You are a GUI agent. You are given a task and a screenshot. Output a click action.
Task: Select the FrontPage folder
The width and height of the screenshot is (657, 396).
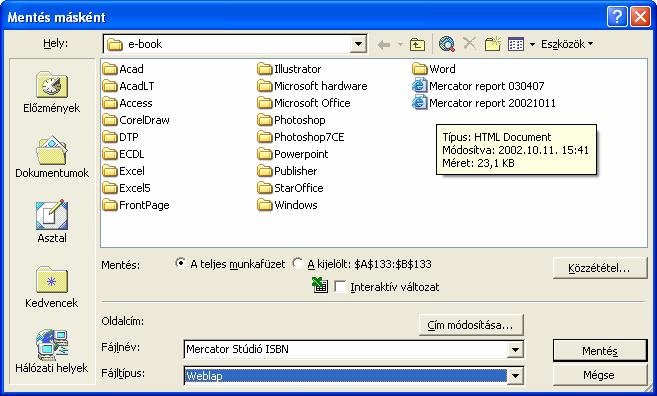136,205
